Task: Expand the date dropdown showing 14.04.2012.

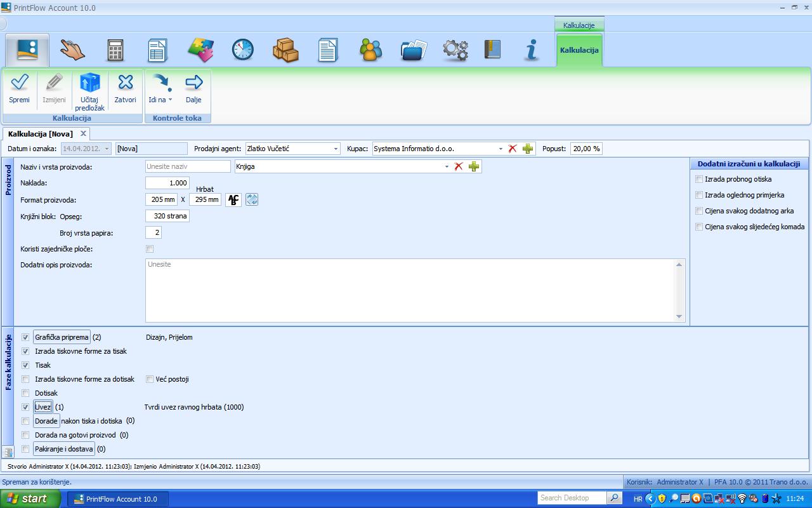Action: (x=106, y=149)
